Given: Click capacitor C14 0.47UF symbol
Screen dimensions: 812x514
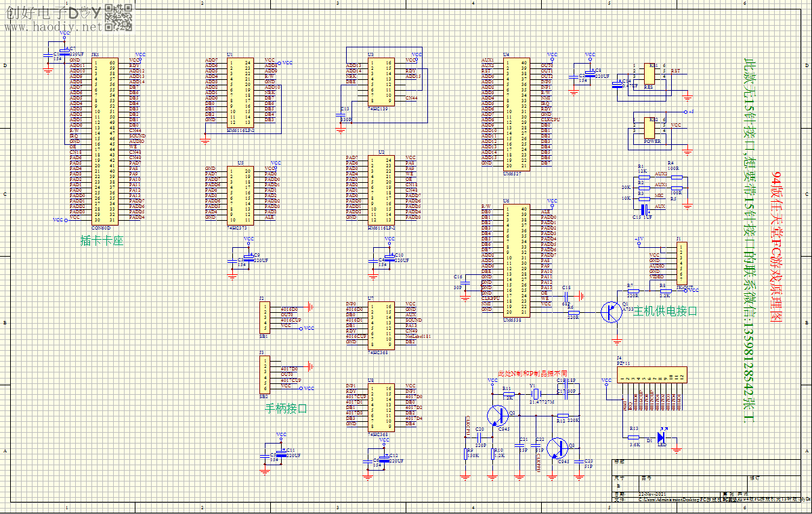Looking at the screenshot, I should (616, 84).
